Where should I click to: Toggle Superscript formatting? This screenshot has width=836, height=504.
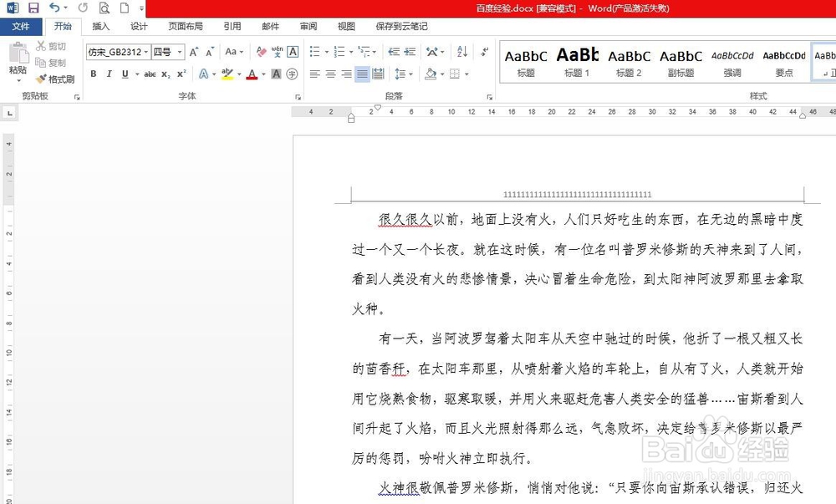coord(181,74)
